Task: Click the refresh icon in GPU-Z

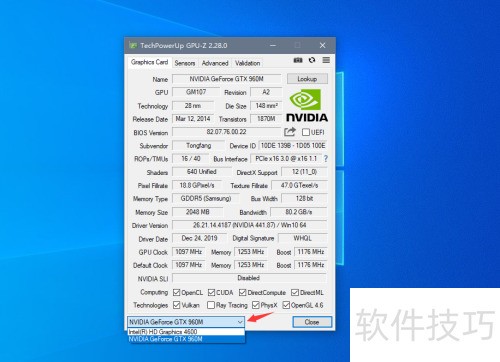Action: (312, 60)
